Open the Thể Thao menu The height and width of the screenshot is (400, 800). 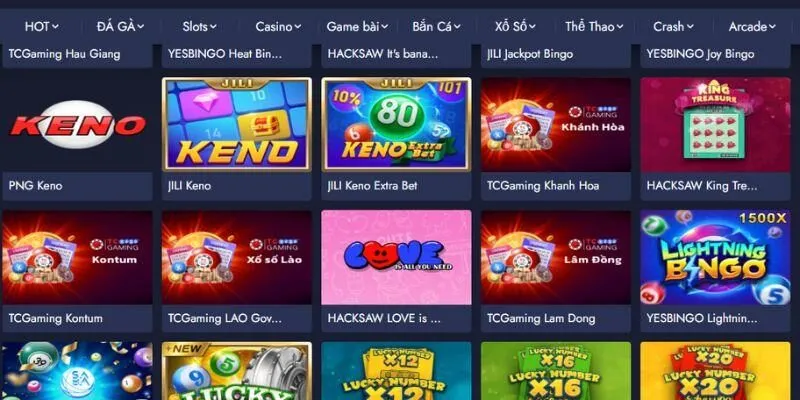click(594, 27)
